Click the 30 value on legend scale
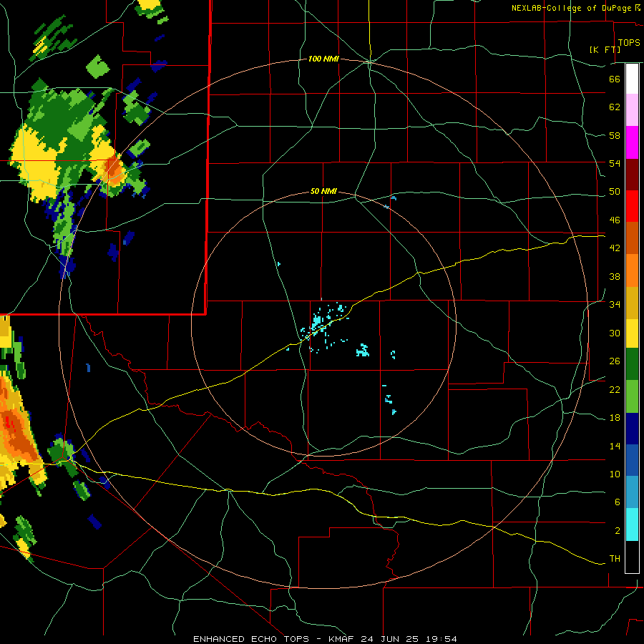Image resolution: width=644 pixels, height=644 pixels. pos(615,333)
